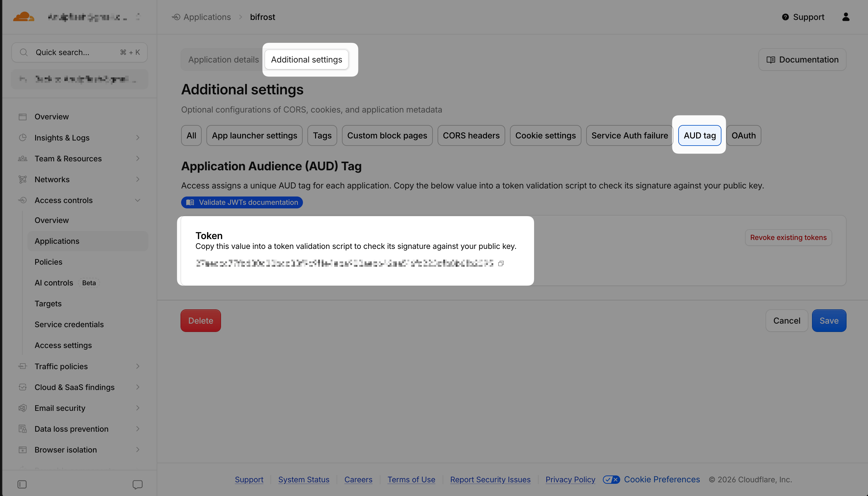The width and height of the screenshot is (868, 496).
Task: Click the Insights & Logs chart icon
Action: [23, 138]
